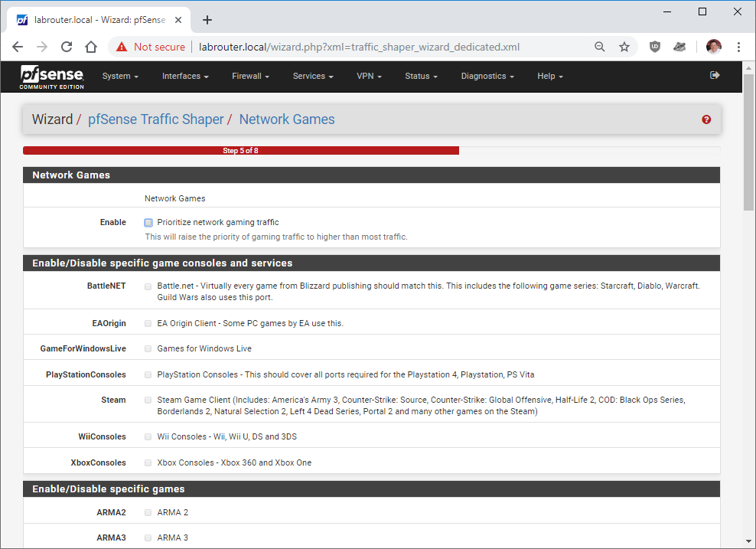The width and height of the screenshot is (756, 549).
Task: Enable Prioritize network gaming traffic checkbox
Action: click(148, 222)
